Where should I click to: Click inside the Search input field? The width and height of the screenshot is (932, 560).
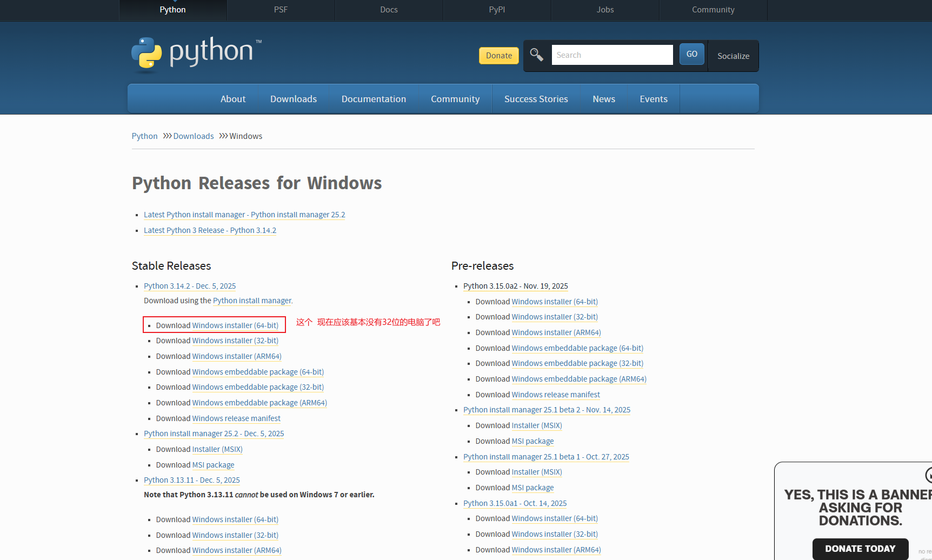point(611,55)
